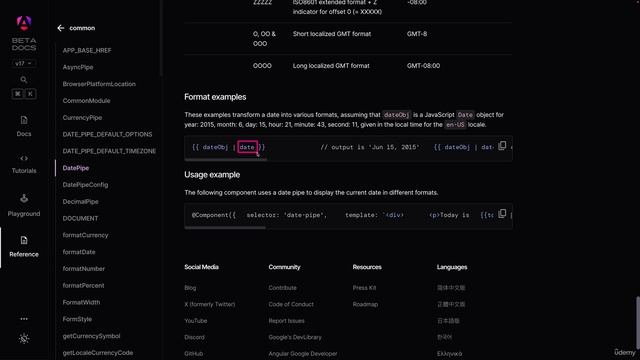The width and height of the screenshot is (640, 360).
Task: Open the Press Kit link
Action: [x=364, y=288]
